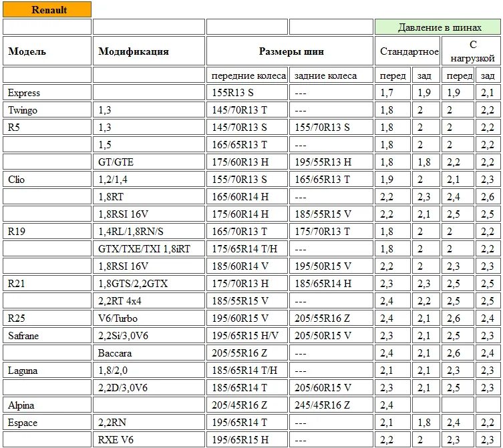Viewport: 503px width, 448px height.
Task: Select the 'С нагрузкой' pressure header
Action: coord(471,51)
